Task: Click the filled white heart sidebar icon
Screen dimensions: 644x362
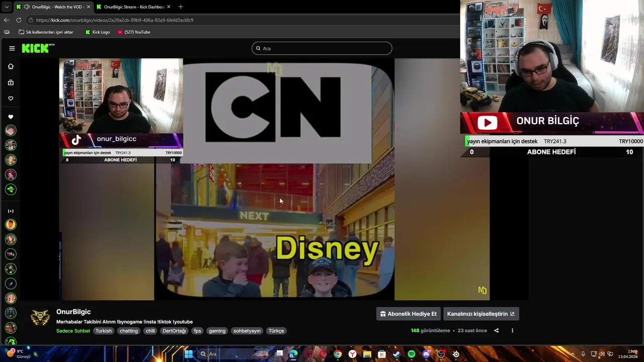Action: (11, 117)
